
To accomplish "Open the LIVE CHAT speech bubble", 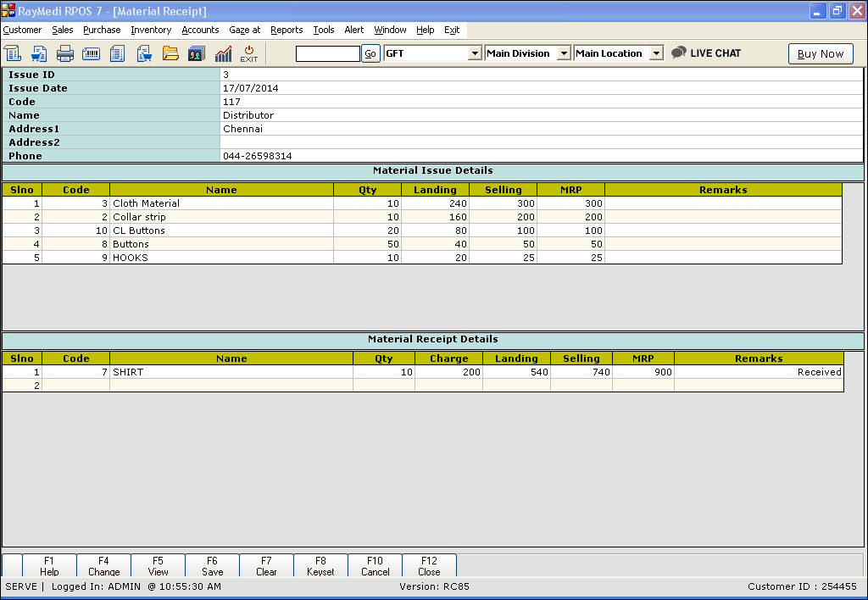I will (x=706, y=53).
